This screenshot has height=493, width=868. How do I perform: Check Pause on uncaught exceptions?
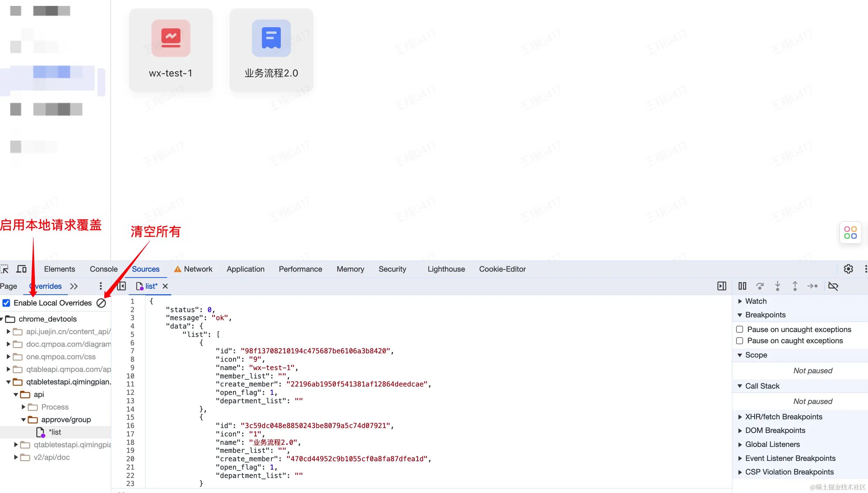click(x=740, y=330)
